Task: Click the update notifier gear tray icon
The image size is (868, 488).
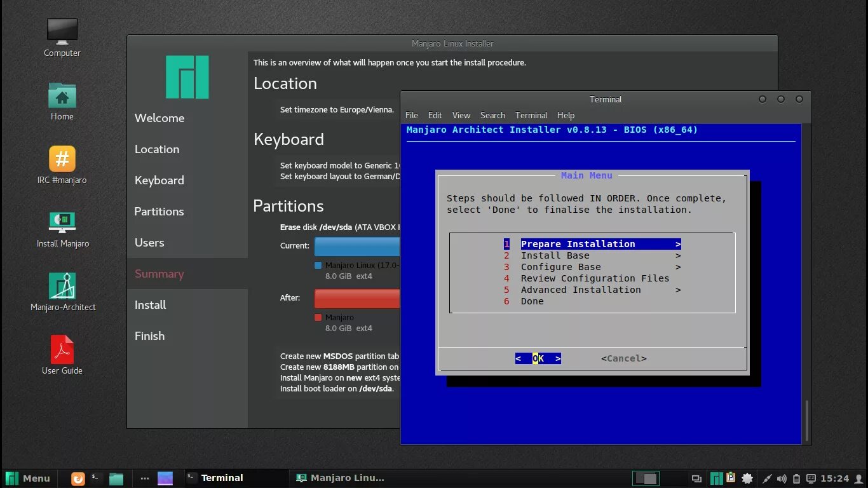Action: point(747,478)
